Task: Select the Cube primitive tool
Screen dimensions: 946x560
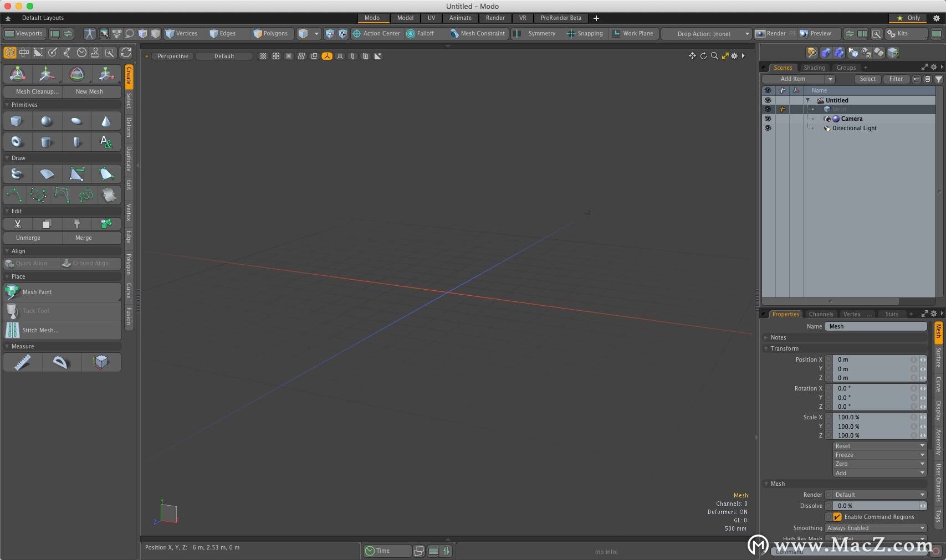Action: point(17,121)
